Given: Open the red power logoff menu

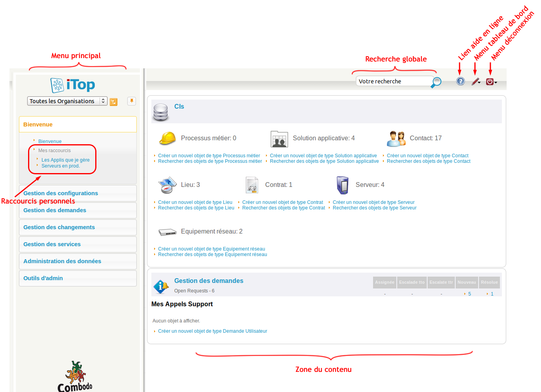Looking at the screenshot, I should [490, 82].
